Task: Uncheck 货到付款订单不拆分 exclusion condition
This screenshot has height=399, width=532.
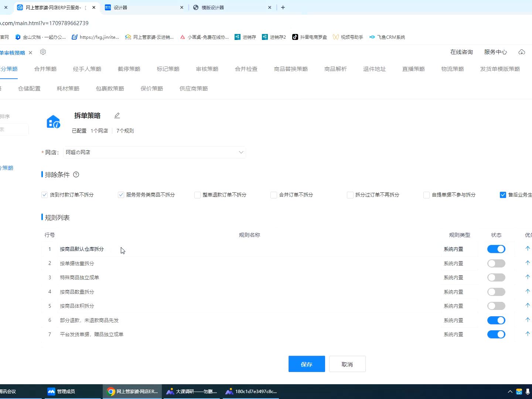Action: click(44, 195)
